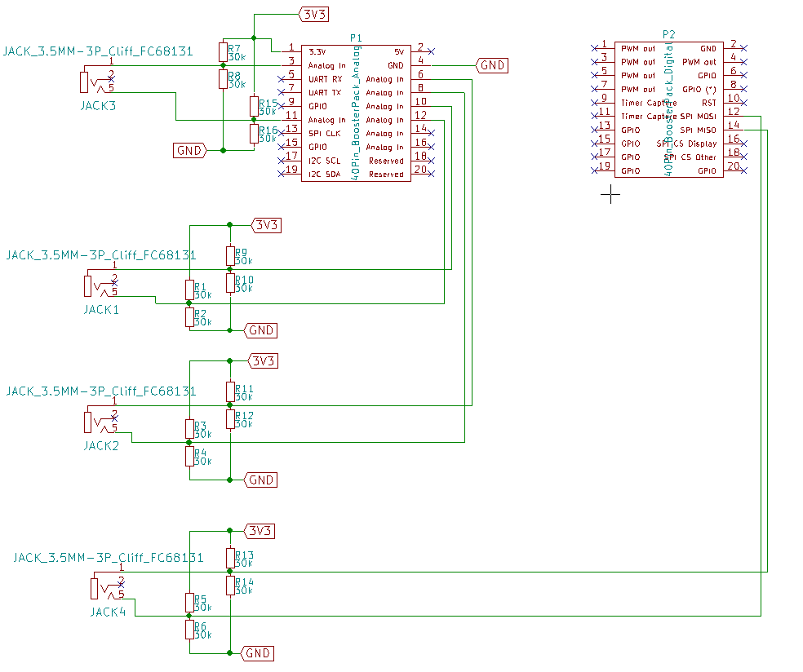Select resistor R16 symbol

point(254,133)
